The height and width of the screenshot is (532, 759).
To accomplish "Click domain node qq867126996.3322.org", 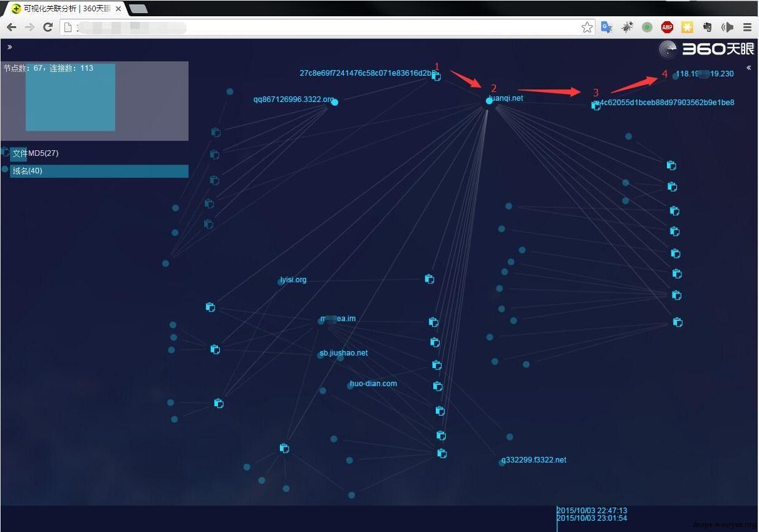I will point(334,102).
